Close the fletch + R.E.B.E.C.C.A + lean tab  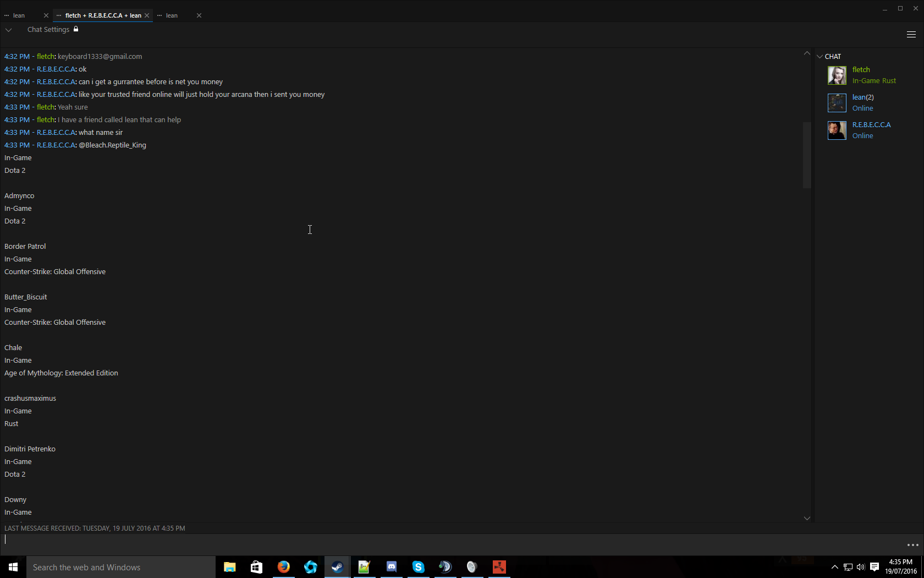147,15
